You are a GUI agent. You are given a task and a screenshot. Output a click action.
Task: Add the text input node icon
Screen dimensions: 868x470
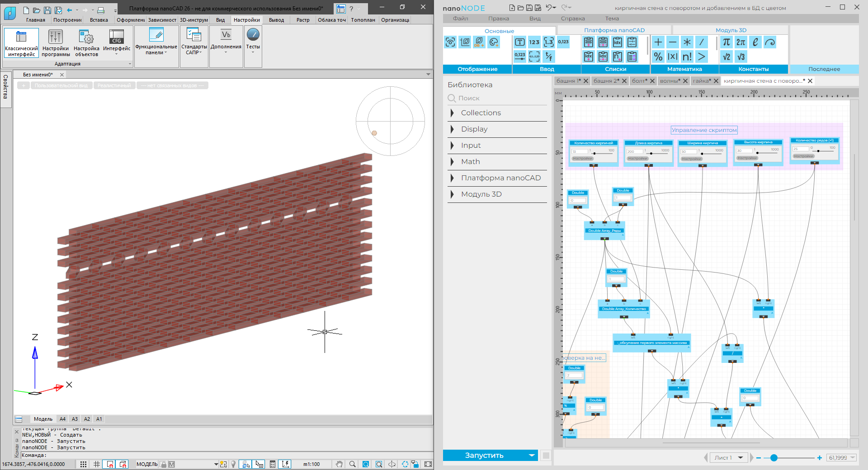pyautogui.click(x=519, y=42)
